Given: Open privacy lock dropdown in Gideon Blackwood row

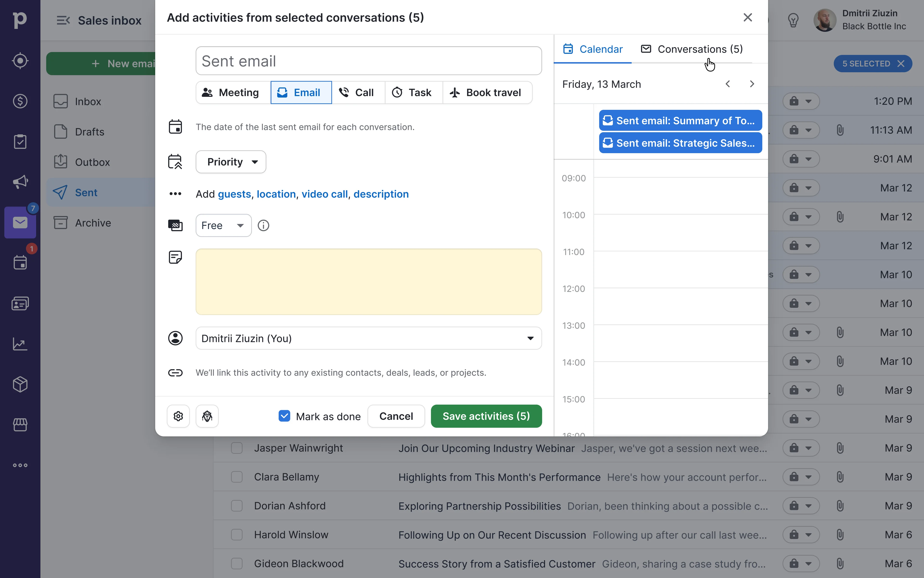Looking at the screenshot, I should point(801,564).
